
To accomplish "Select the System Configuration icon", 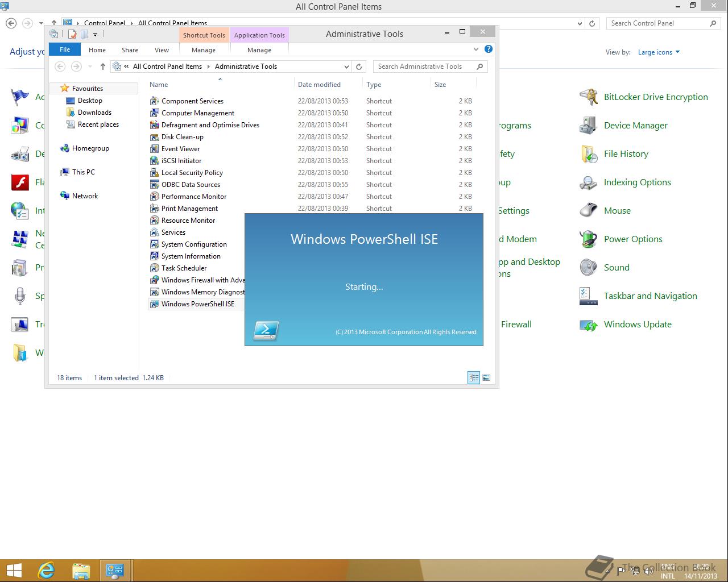I will click(x=154, y=244).
